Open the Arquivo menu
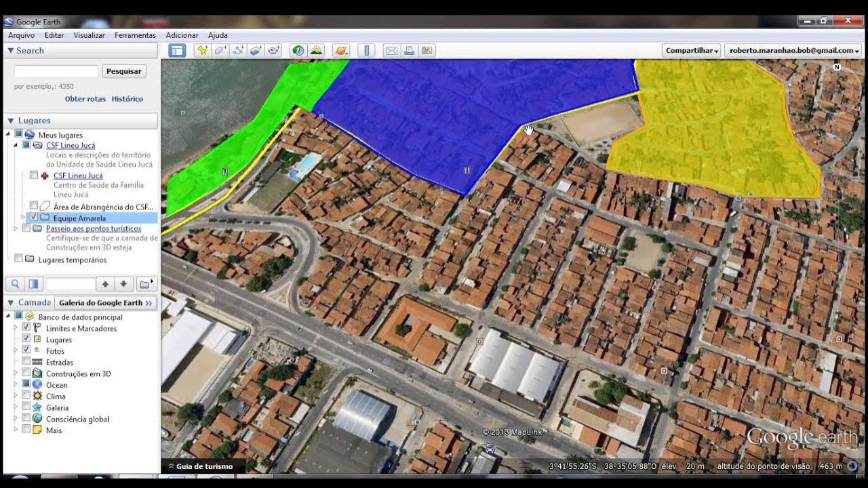The height and width of the screenshot is (488, 868). tap(21, 35)
